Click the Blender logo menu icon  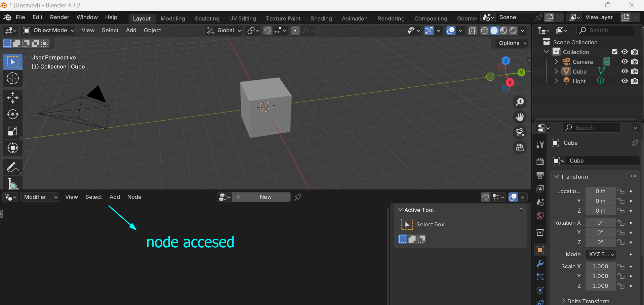click(x=7, y=17)
